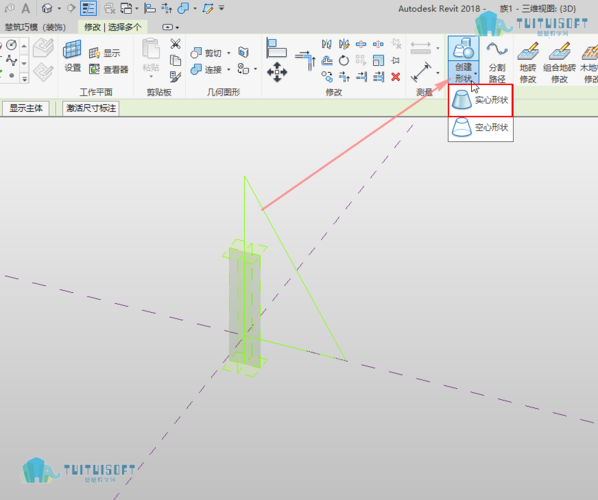Screen dimensions: 598x500
Task: Open the default 3D view house icon
Action: pyautogui.click(x=47, y=8)
